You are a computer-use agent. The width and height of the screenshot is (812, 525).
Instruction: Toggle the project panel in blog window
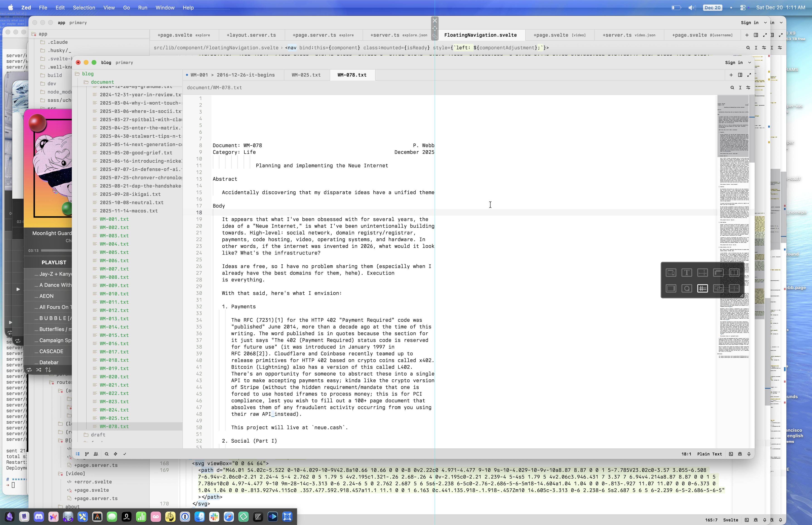coord(78,454)
